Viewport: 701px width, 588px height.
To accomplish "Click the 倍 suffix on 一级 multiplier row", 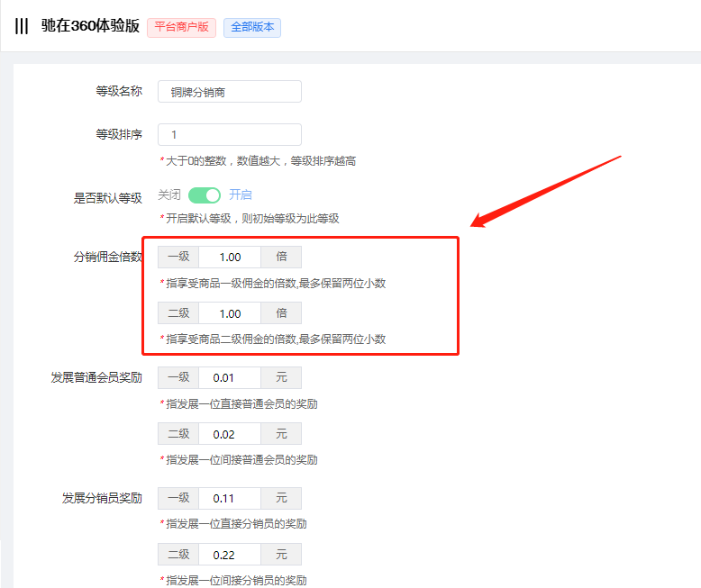I will [x=281, y=257].
